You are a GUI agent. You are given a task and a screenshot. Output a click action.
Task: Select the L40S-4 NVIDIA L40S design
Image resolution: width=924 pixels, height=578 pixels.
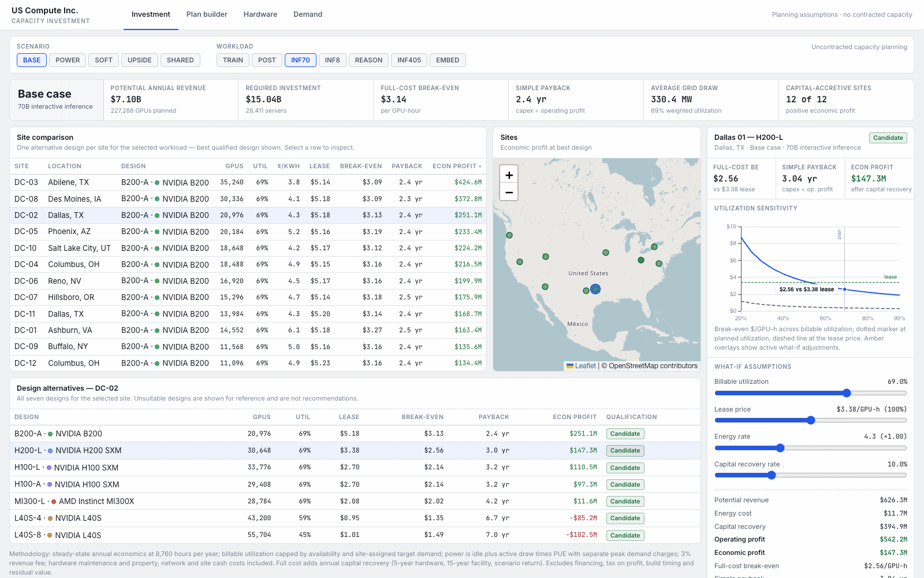coord(355,518)
